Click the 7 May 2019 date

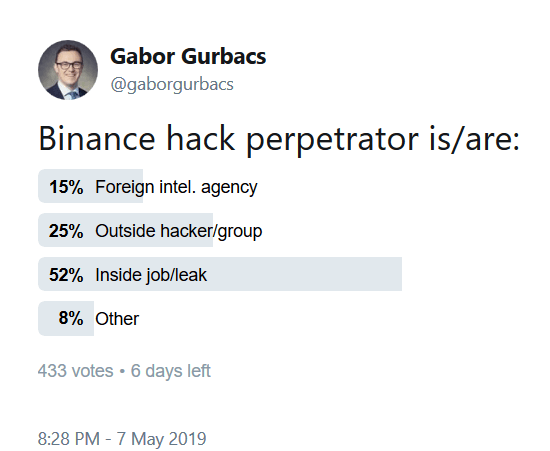pos(161,439)
